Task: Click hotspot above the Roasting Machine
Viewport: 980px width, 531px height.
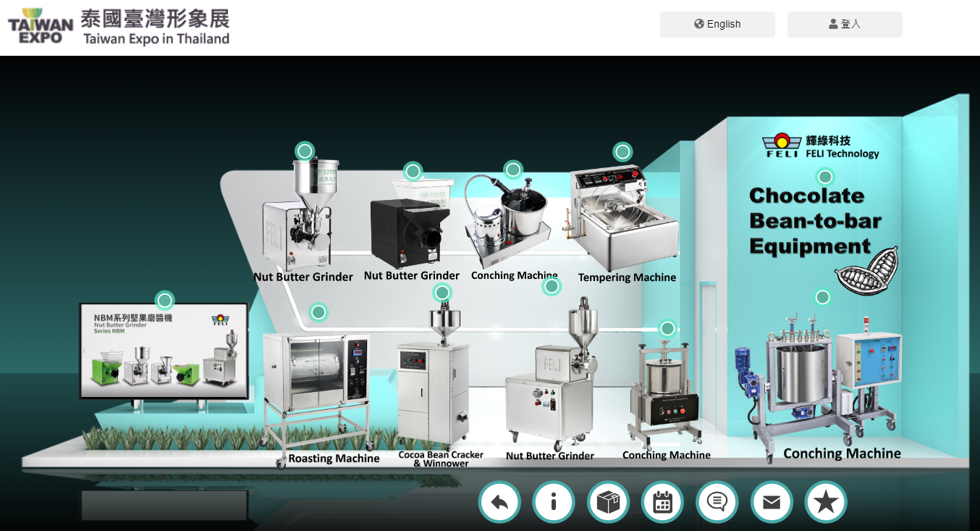Action: coord(318,312)
